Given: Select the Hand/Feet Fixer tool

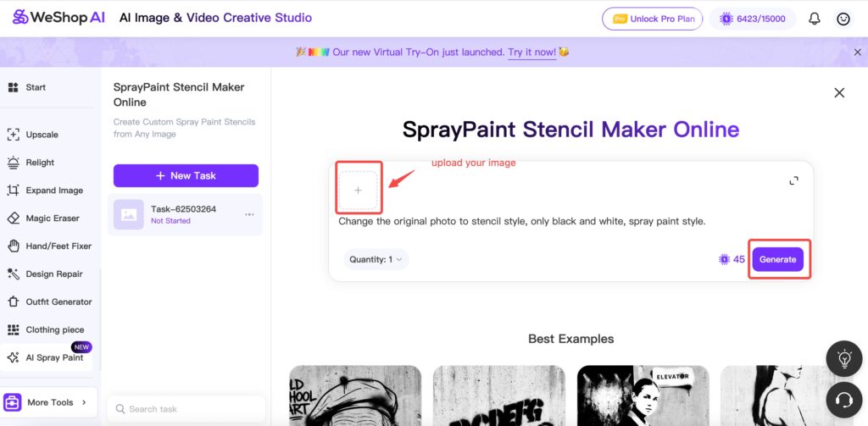Looking at the screenshot, I should click(50, 246).
